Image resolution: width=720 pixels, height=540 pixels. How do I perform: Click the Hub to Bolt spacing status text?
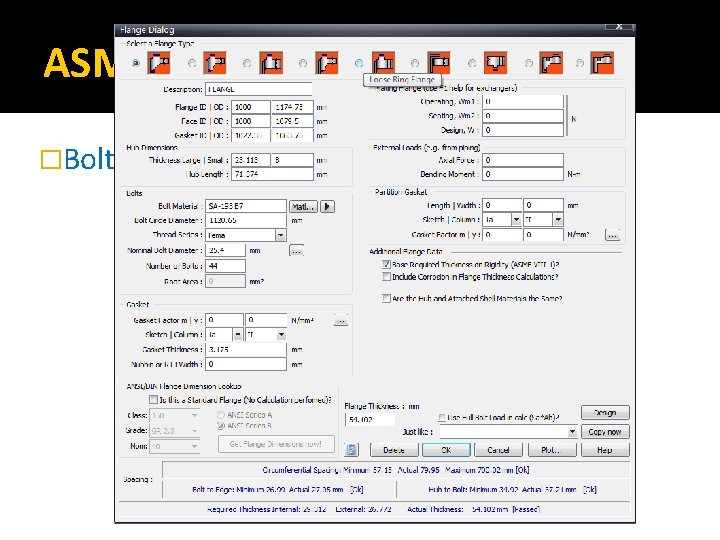tap(512, 489)
